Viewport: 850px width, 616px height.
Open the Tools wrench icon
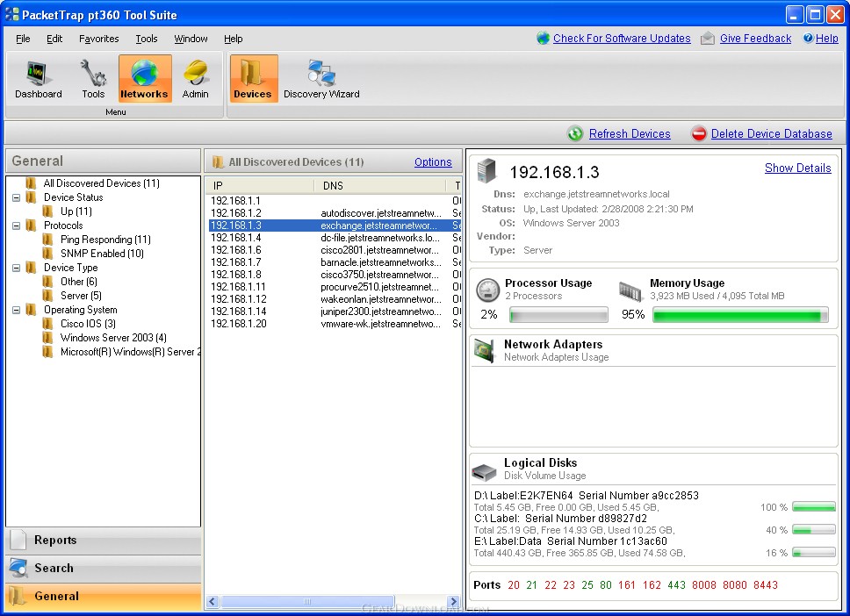coord(93,74)
